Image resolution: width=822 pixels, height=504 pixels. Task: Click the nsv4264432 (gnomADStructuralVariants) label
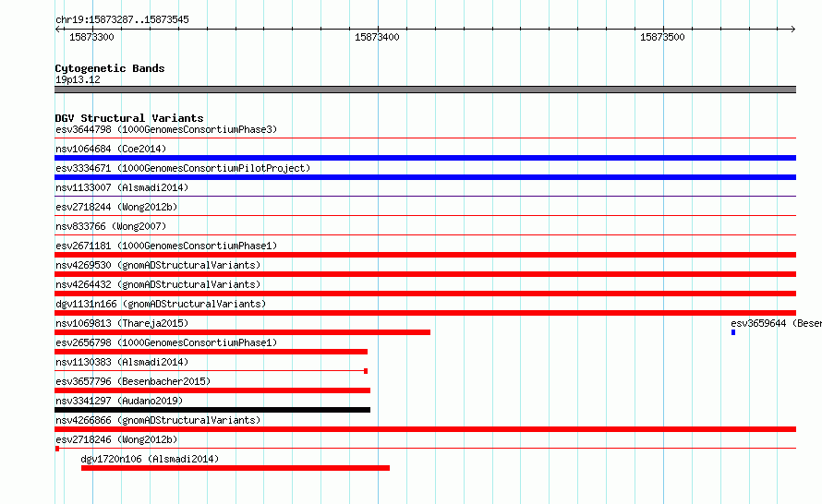point(158,284)
